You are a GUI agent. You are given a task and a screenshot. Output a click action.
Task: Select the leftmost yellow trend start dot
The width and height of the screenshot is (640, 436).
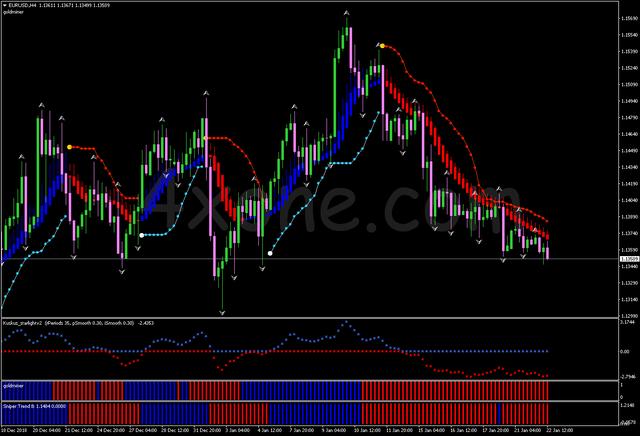(69, 147)
